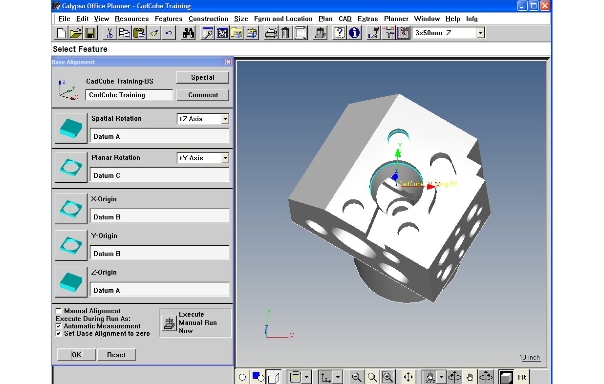The width and height of the screenshot is (604, 384).
Task: Uncheck Set Base Alignment to zero
Action: coord(59,334)
